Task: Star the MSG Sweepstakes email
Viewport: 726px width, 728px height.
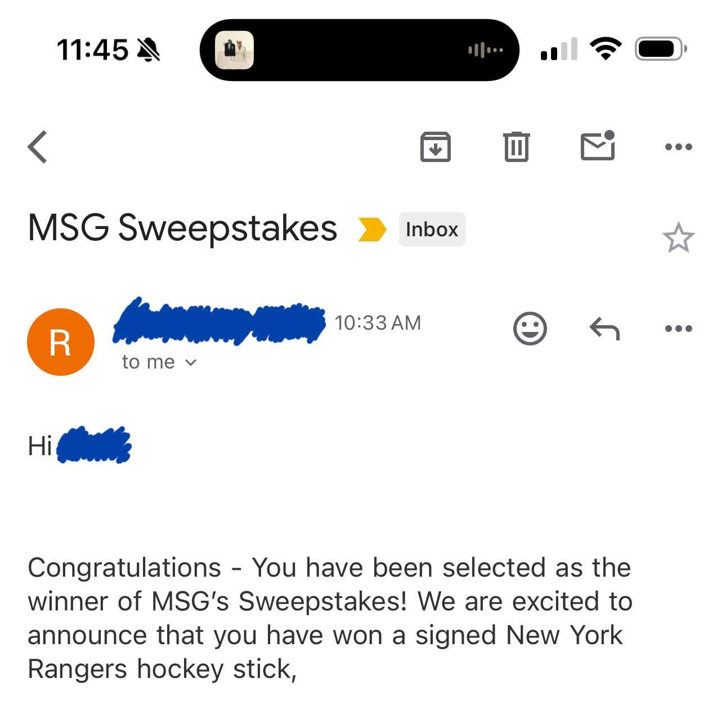Action: [x=678, y=237]
